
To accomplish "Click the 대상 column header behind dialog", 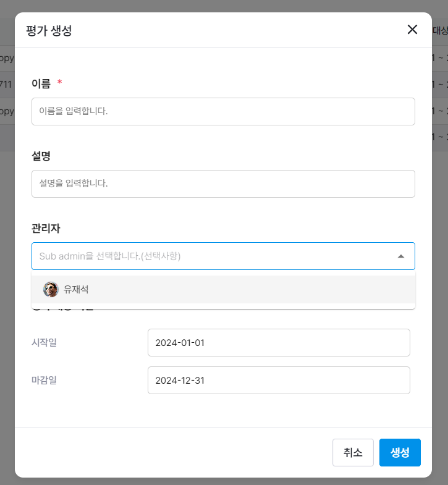I will point(439,30).
